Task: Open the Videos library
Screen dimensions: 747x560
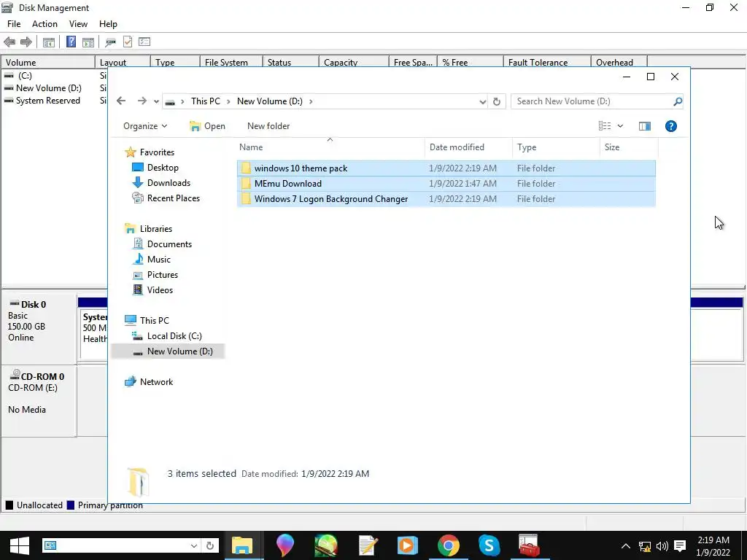Action: pos(160,290)
